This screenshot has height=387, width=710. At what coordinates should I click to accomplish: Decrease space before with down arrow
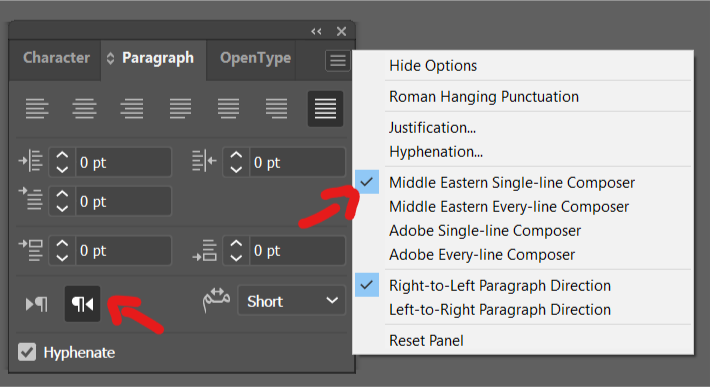(62, 258)
